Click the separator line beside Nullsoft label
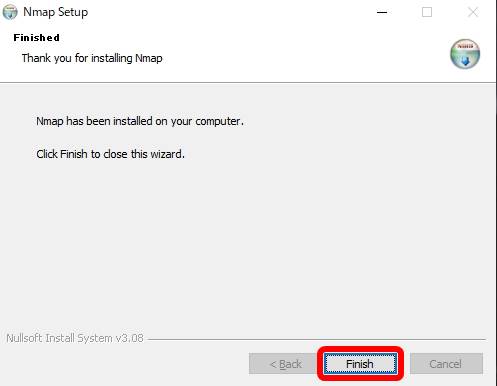The height and width of the screenshot is (386, 497). click(316, 339)
